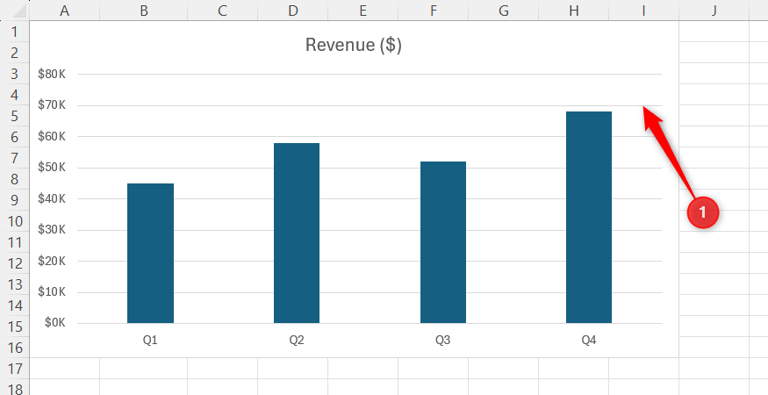The height and width of the screenshot is (395, 768).
Task: Select cell G17
Action: tap(504, 369)
